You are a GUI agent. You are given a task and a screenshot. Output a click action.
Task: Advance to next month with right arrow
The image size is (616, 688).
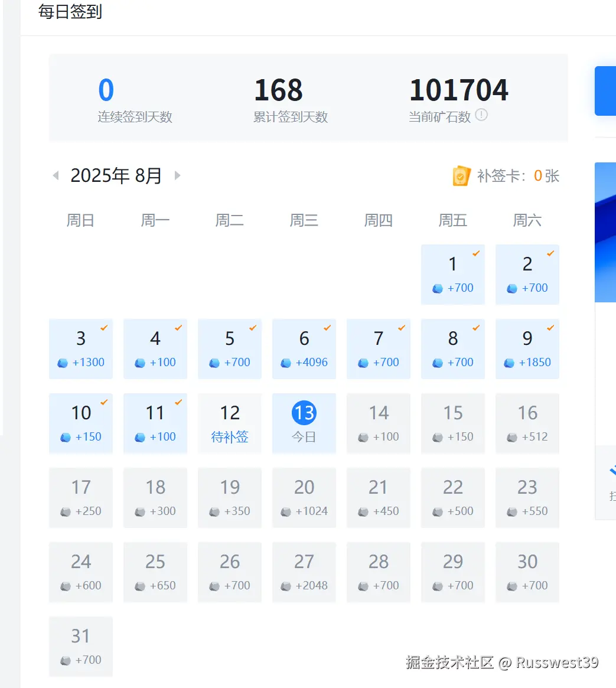[177, 175]
